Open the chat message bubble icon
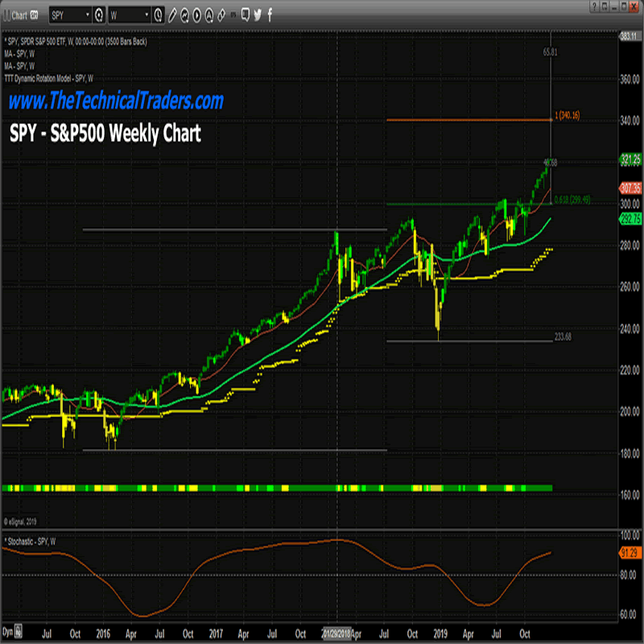The image size is (644, 644). click(245, 15)
